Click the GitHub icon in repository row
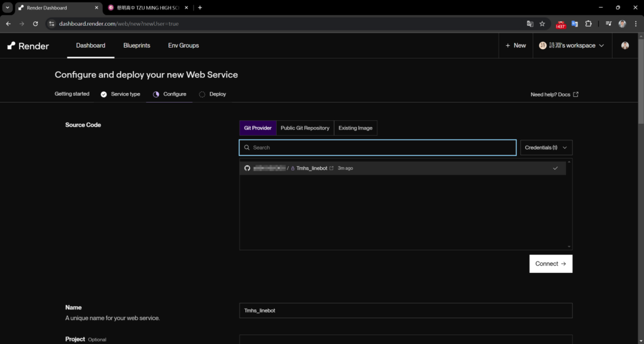 click(x=247, y=169)
